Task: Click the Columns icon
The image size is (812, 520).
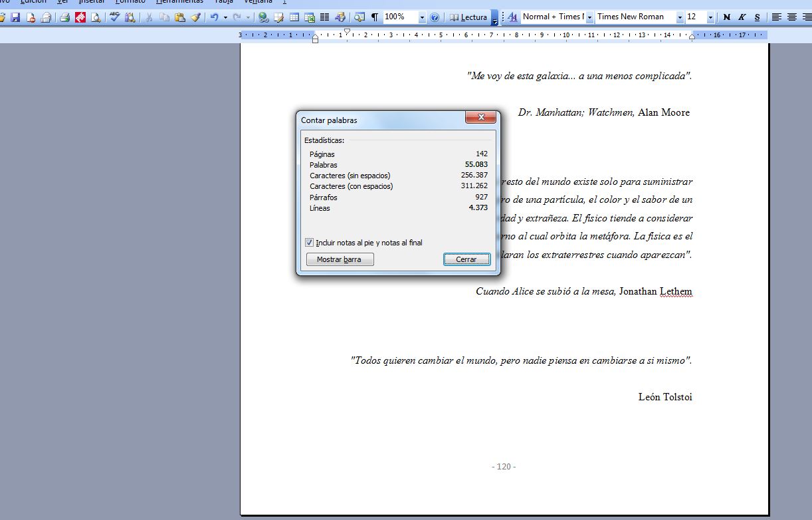Action: point(325,17)
